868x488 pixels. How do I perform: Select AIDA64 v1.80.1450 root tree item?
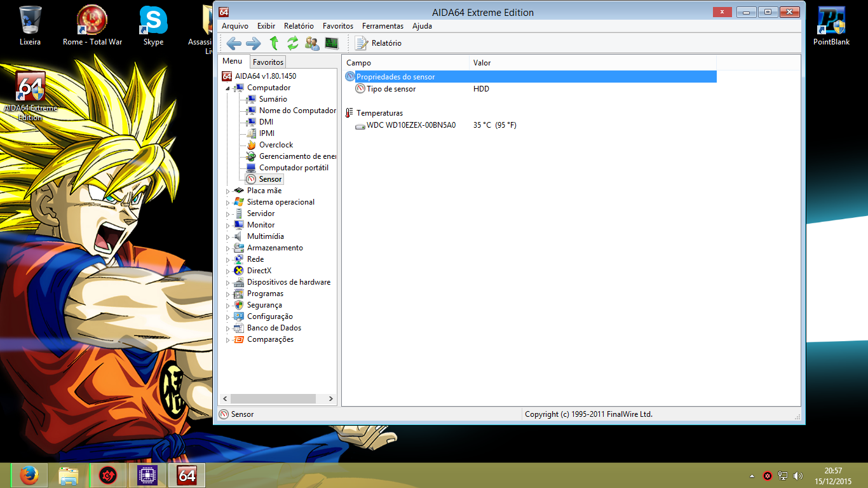point(259,76)
